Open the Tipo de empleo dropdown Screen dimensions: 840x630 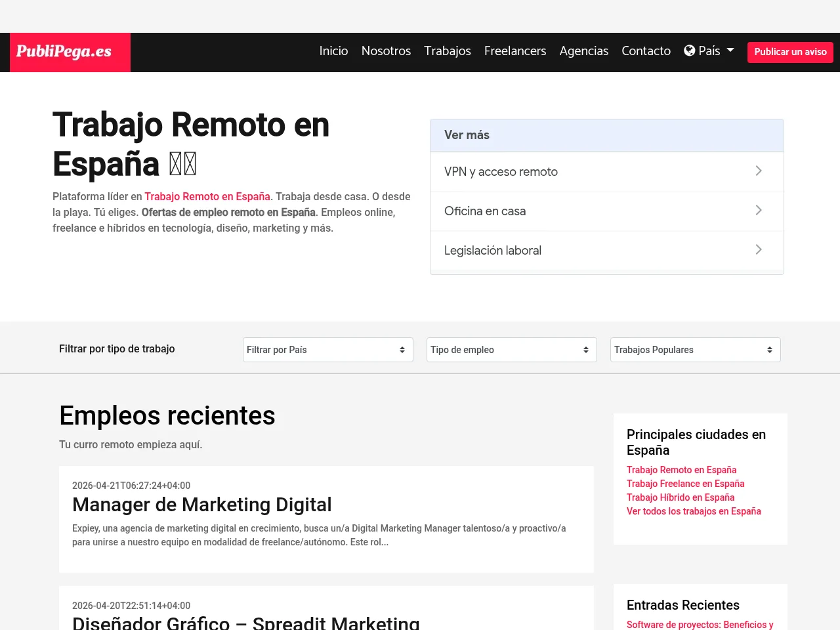pos(512,350)
